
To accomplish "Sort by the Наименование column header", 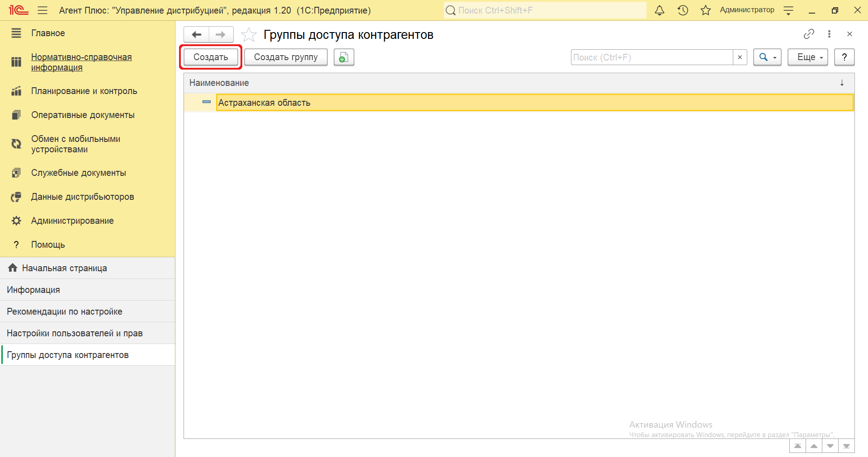I will (x=219, y=83).
